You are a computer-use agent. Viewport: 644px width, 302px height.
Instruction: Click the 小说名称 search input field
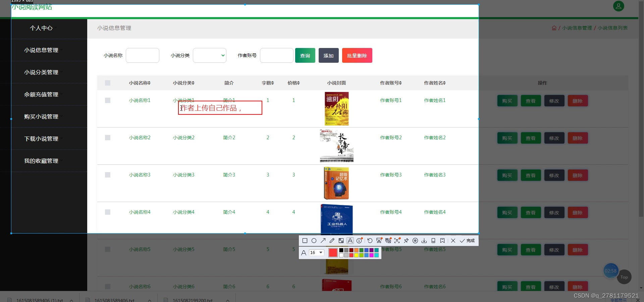(143, 55)
